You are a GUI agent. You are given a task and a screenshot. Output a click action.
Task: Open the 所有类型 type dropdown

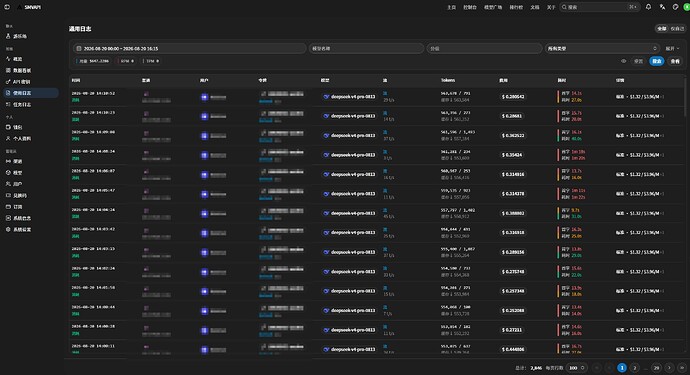pyautogui.click(x=602, y=48)
